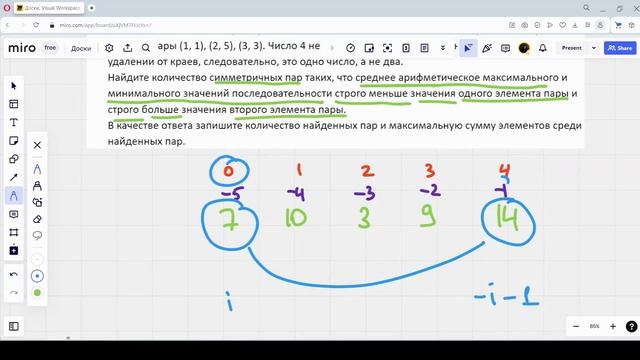
Task: Undo the last action
Action: tap(14, 274)
